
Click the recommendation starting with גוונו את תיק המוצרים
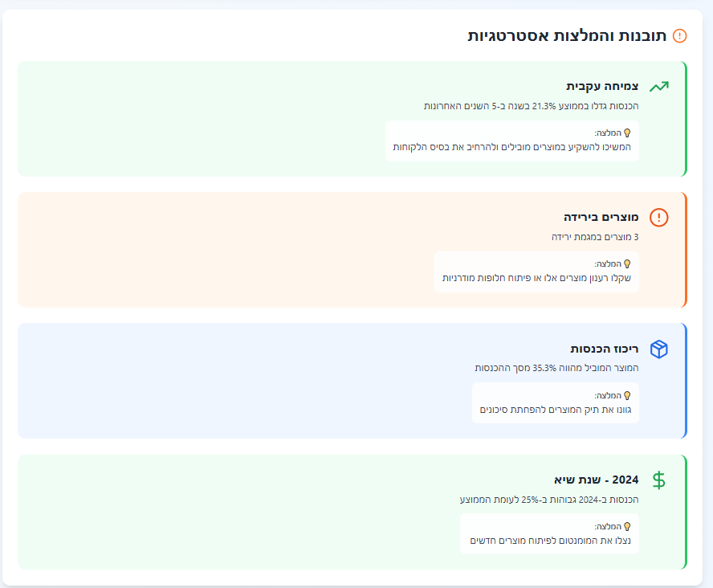point(555,410)
